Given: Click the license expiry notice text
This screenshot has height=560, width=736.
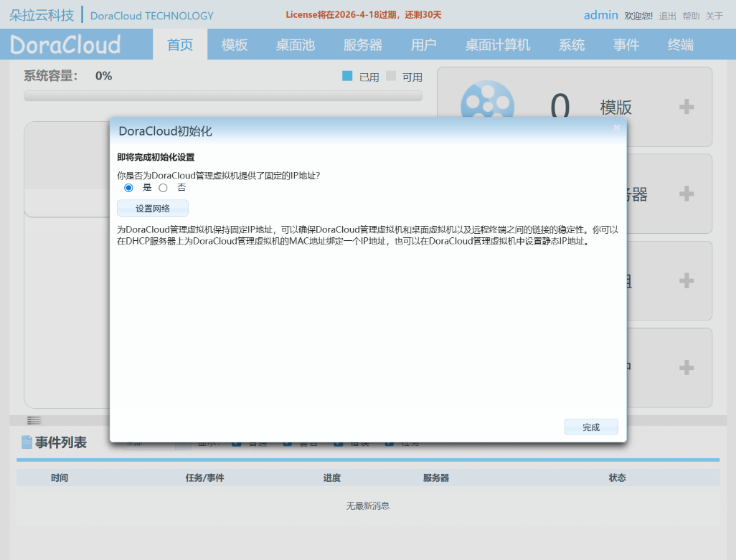Looking at the screenshot, I should click(363, 14).
